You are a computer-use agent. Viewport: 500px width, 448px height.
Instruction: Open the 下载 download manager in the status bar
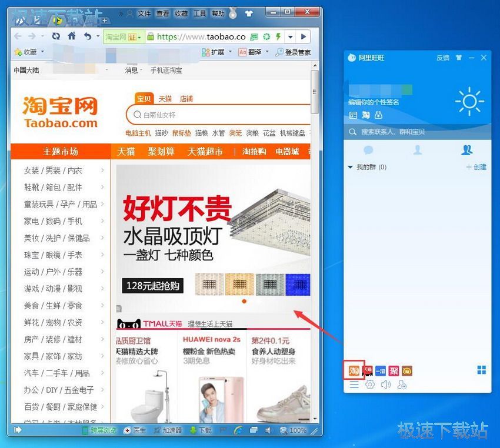click(x=201, y=430)
